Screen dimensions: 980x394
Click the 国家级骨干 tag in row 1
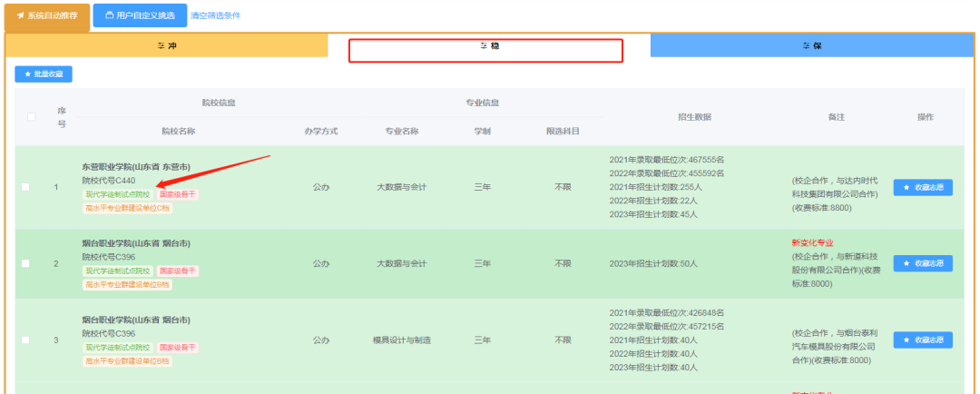point(178,194)
